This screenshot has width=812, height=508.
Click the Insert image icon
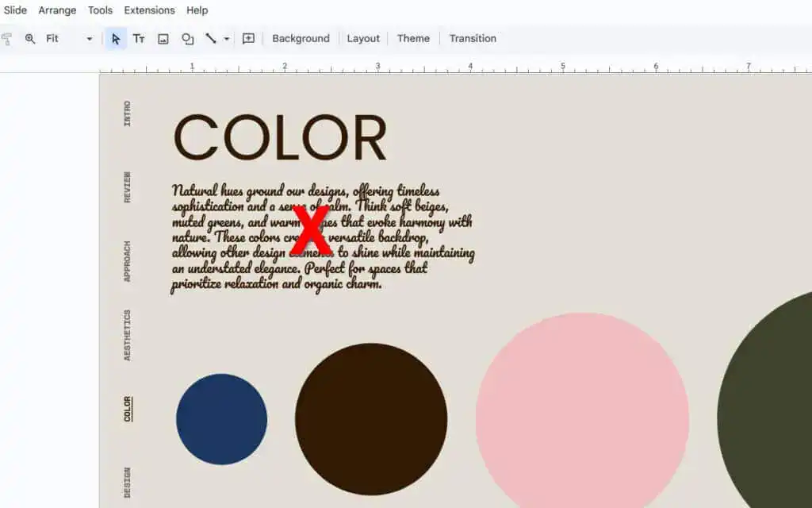pyautogui.click(x=163, y=39)
